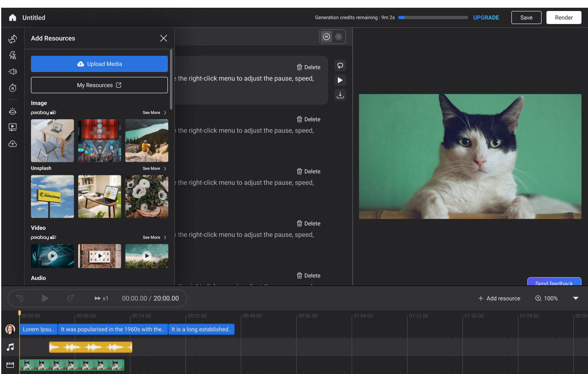Viewport: 588px width, 374px height.
Task: Expand See More under the Unsplash section
Action: pyautogui.click(x=154, y=168)
